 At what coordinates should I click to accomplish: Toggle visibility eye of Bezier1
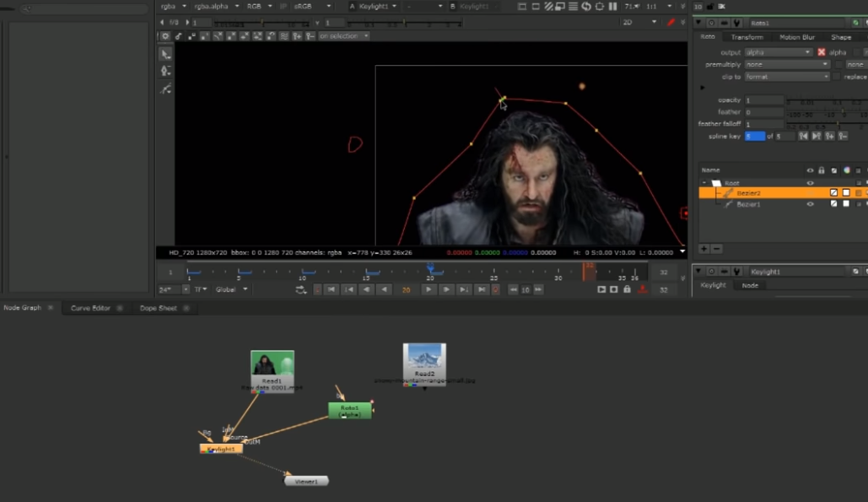coord(810,204)
